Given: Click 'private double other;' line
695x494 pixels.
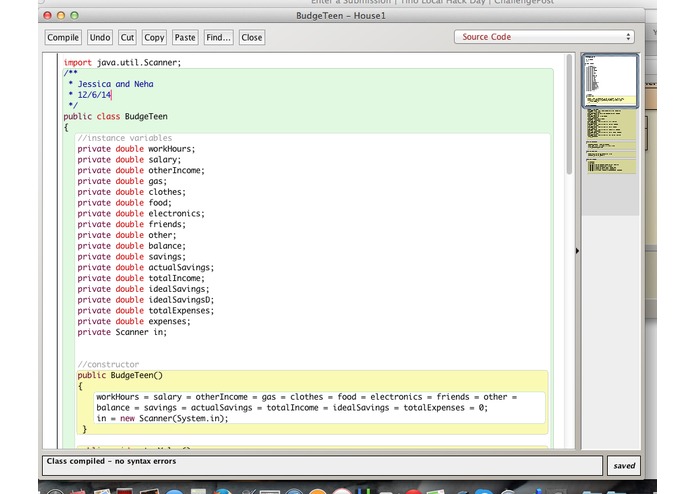Looking at the screenshot, I should pos(127,235).
